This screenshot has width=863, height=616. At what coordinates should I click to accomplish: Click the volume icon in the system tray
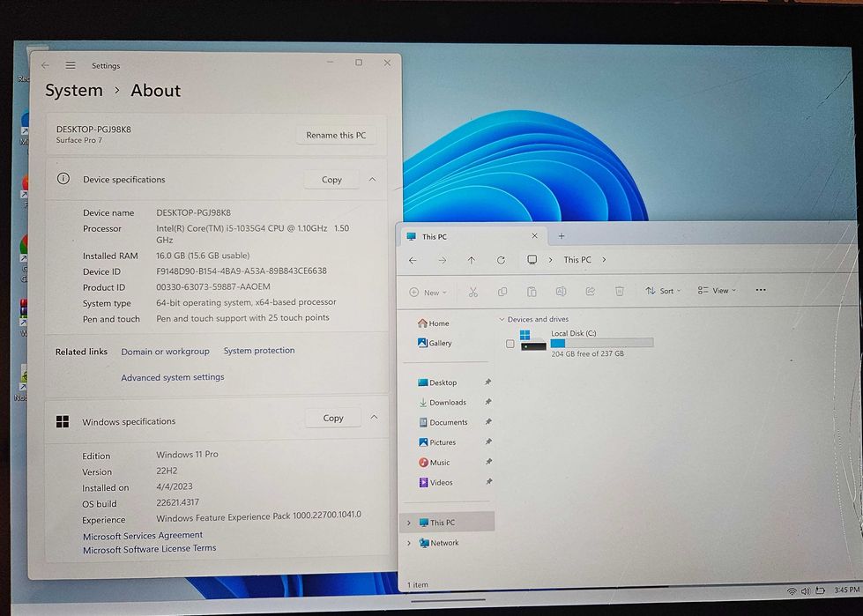click(x=805, y=591)
